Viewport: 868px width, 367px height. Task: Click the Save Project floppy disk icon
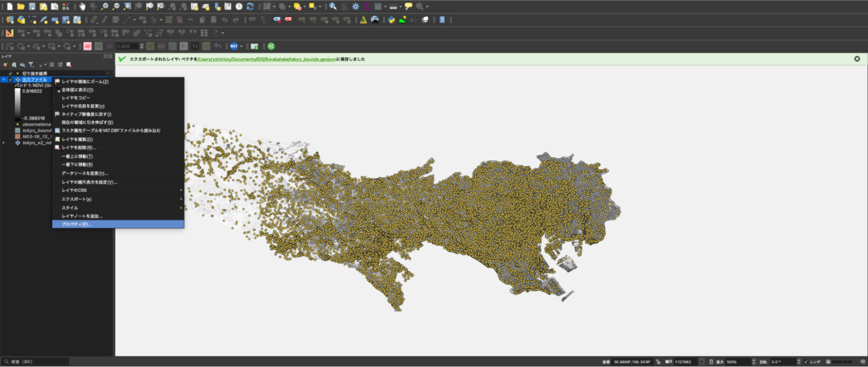(32, 6)
